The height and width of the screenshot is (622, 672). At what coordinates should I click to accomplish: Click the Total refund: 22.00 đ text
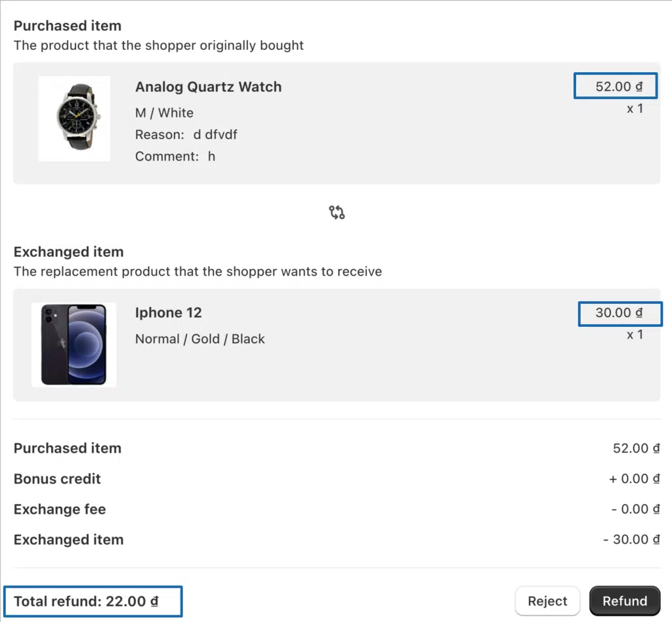click(86, 601)
